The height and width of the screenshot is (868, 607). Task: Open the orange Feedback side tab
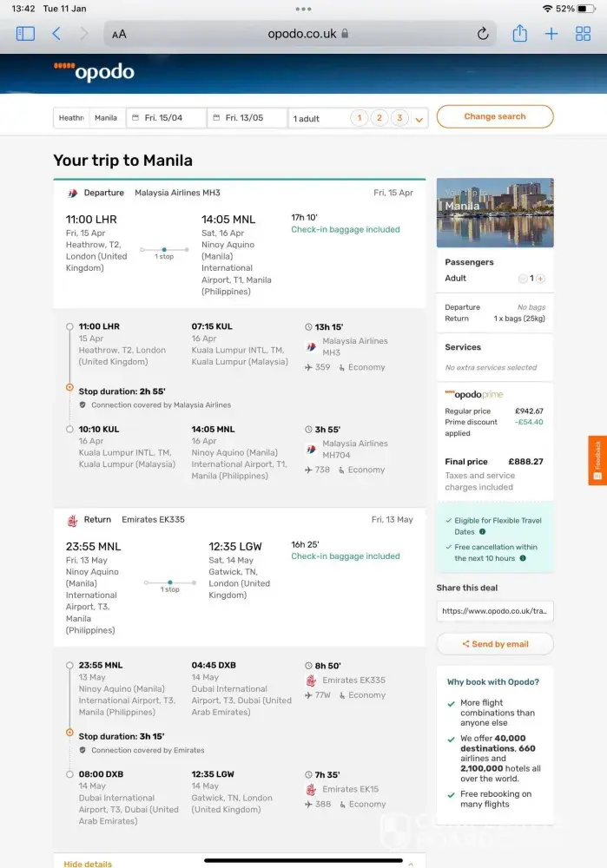597,460
